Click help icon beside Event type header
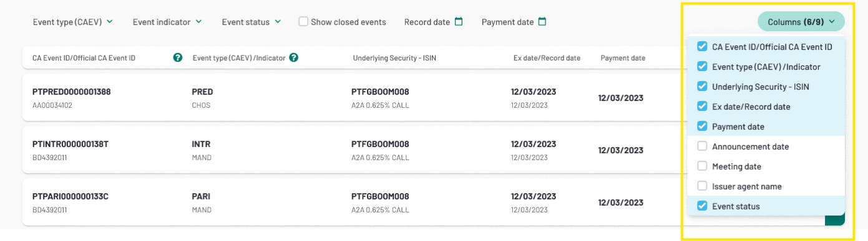This screenshot has height=241, width=868. (294, 57)
